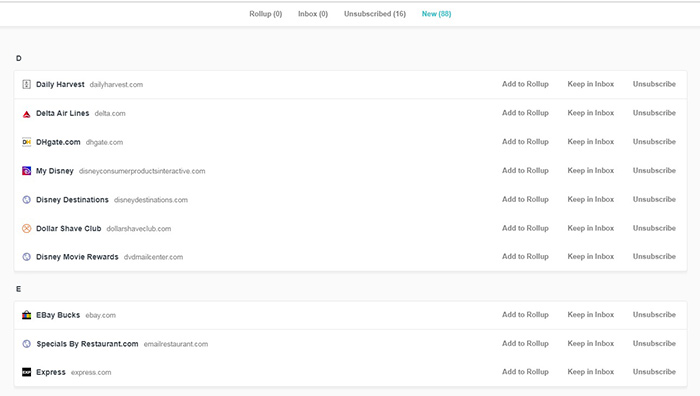This screenshot has height=396, width=700.
Task: Click the My Disney sender name
Action: [55, 171]
